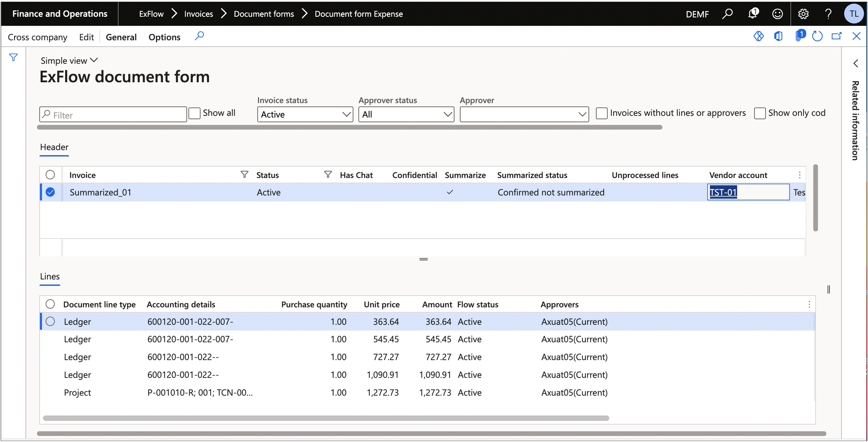The width and height of the screenshot is (868, 442).
Task: Close the form with the X icon
Action: (857, 36)
